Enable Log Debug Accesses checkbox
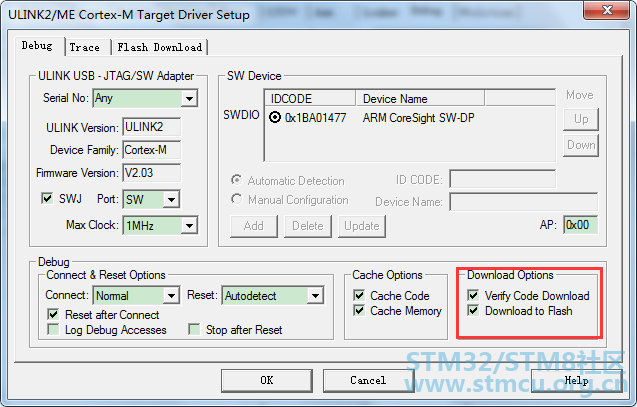Image resolution: width=637 pixels, height=407 pixels. pos(53,329)
